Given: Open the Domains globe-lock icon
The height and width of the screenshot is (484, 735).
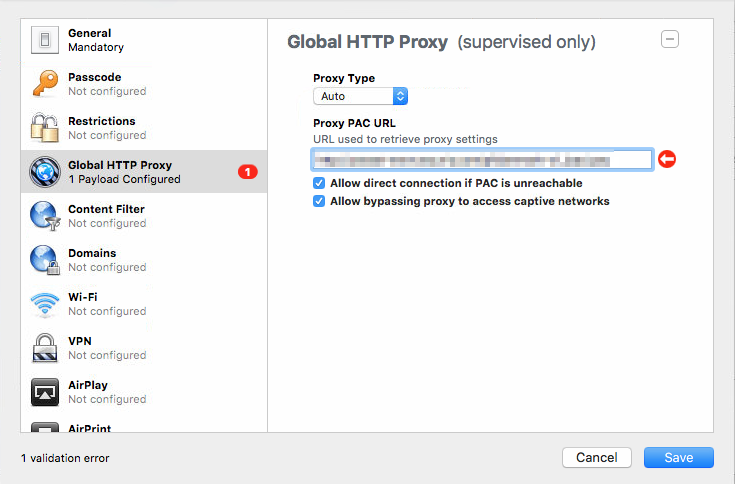Looking at the screenshot, I should click(45, 260).
